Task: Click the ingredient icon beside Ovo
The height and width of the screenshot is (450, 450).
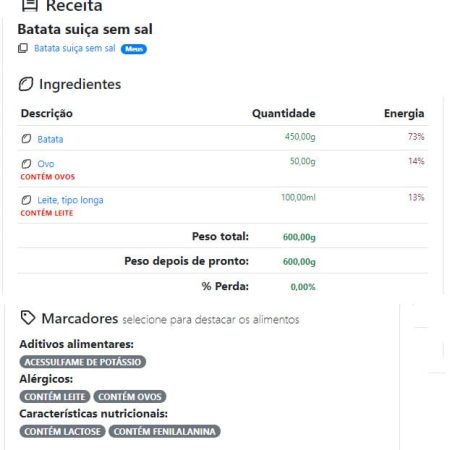Action: (26, 164)
